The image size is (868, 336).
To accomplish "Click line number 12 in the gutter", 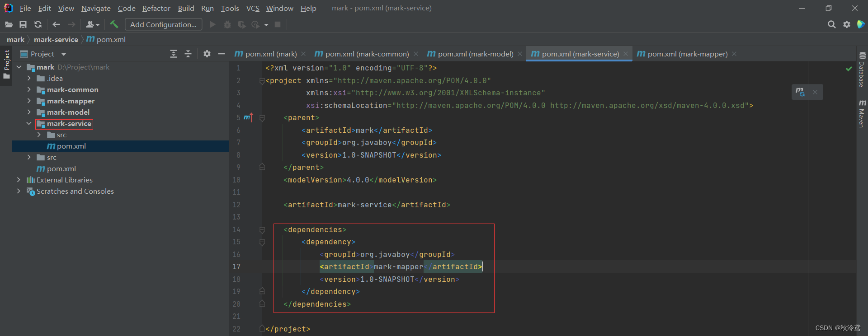I will pyautogui.click(x=236, y=205).
